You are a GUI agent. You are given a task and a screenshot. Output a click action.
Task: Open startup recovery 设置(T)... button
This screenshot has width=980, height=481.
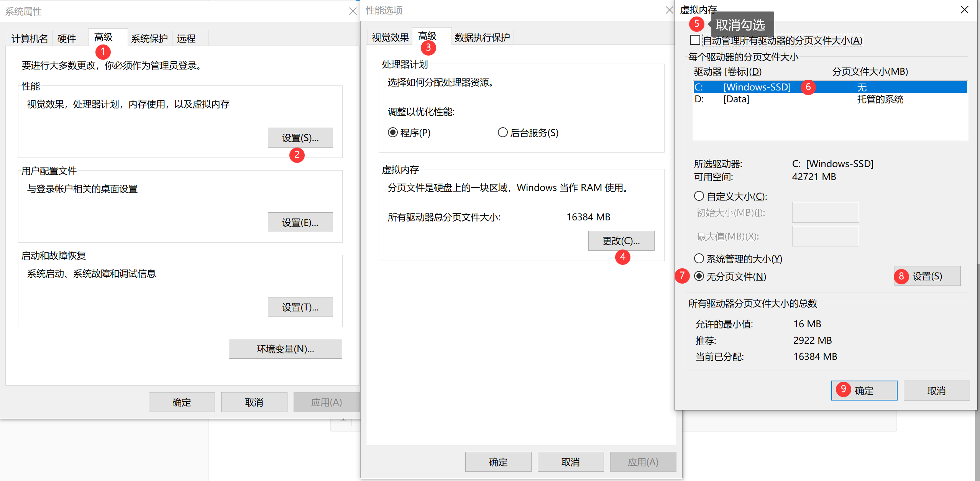click(300, 307)
